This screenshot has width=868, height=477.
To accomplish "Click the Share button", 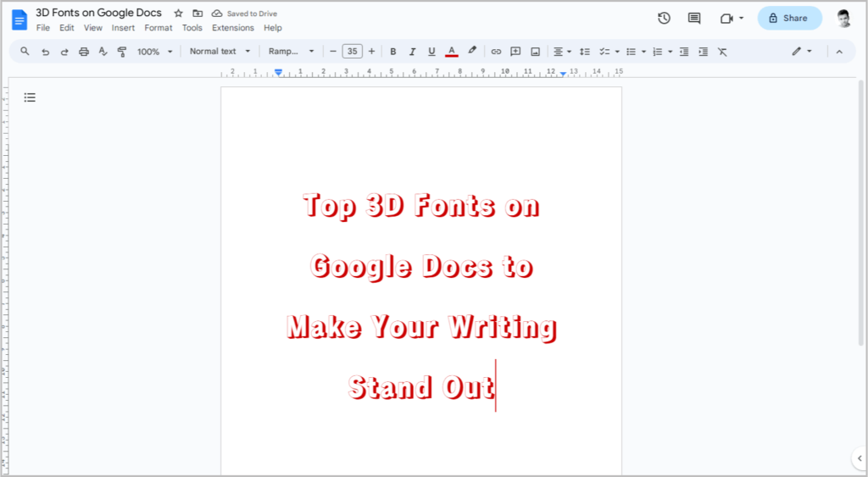I will click(x=789, y=19).
